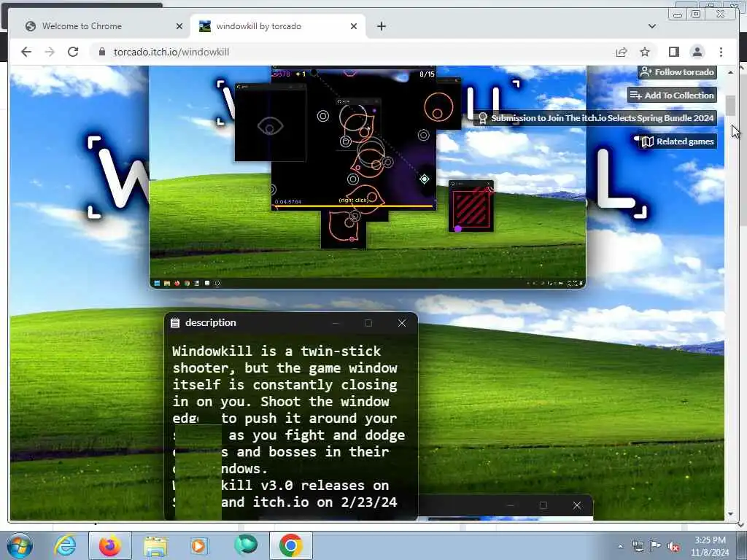Select the windowkill by torcado tab

(278, 26)
